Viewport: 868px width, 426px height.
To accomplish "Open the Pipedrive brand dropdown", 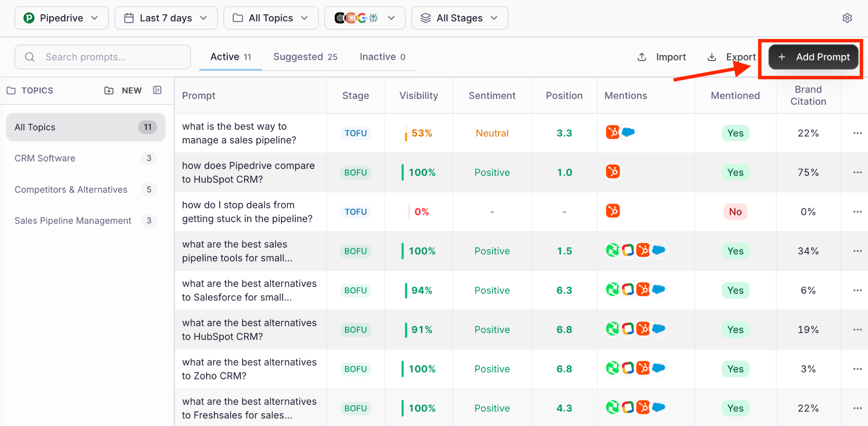I will pos(61,18).
